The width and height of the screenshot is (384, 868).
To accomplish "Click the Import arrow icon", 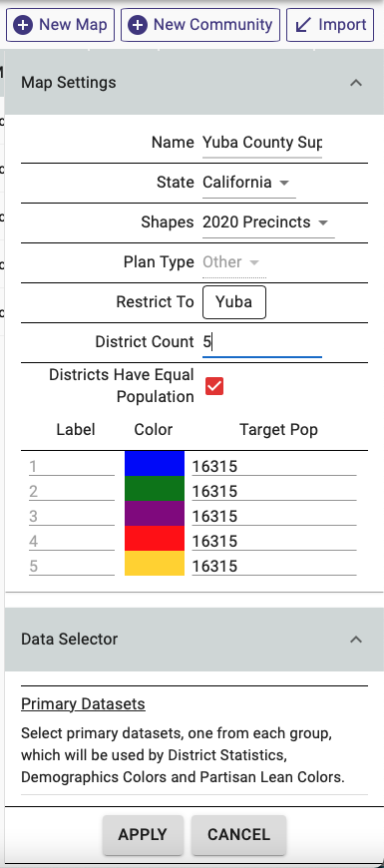I will click(x=302, y=25).
